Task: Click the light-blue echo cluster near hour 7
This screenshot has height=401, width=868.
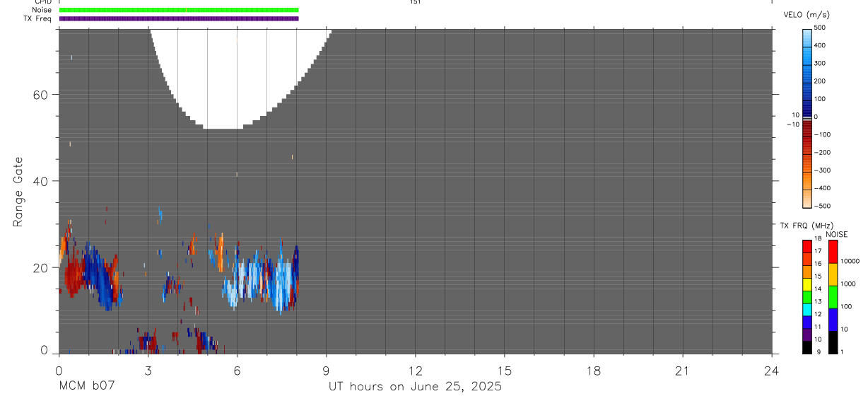Action: (x=262, y=281)
